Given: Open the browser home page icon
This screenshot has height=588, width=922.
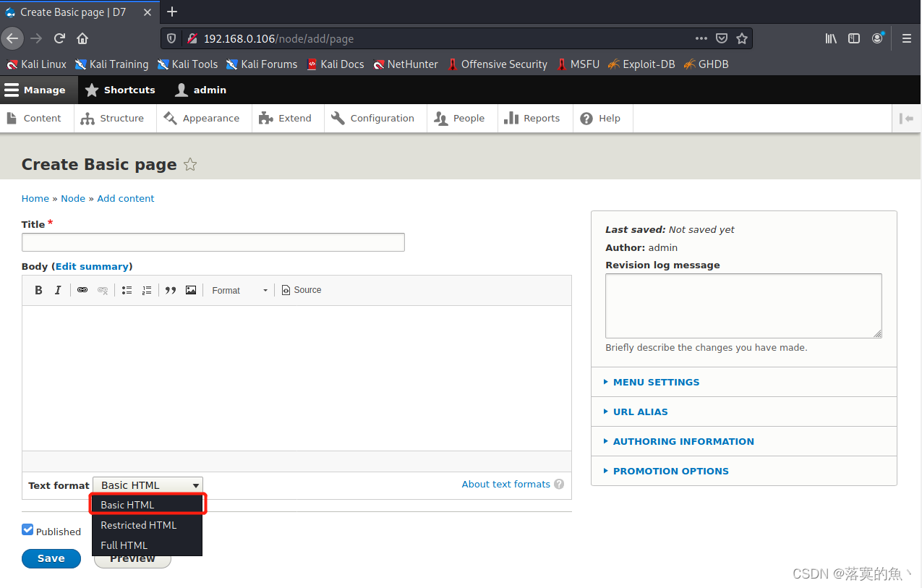Looking at the screenshot, I should click(x=82, y=38).
